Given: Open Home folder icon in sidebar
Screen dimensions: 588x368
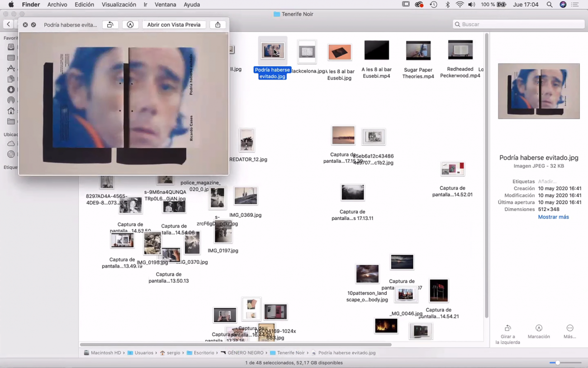Looking at the screenshot, I should [x=11, y=111].
